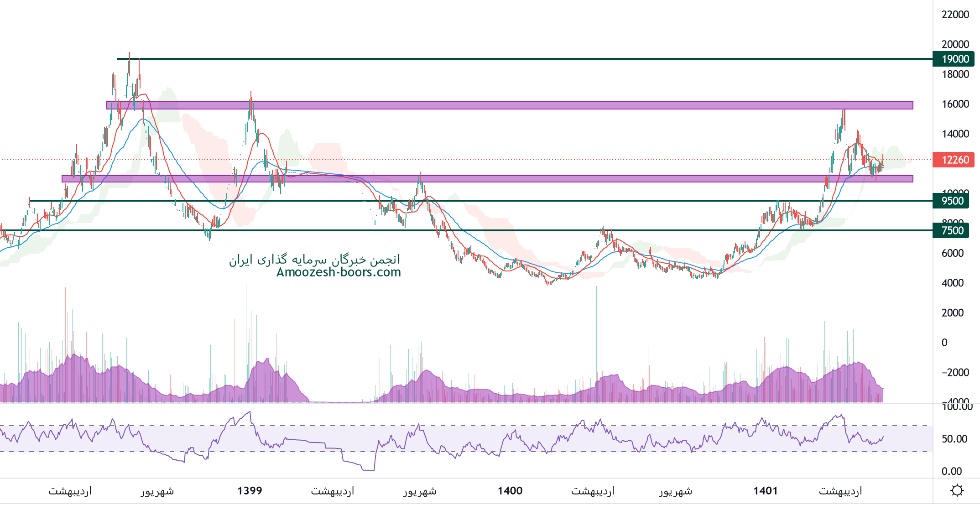The width and height of the screenshot is (980, 505).
Task: Click the 50.00 RSI axis label
Action: pos(954,439)
